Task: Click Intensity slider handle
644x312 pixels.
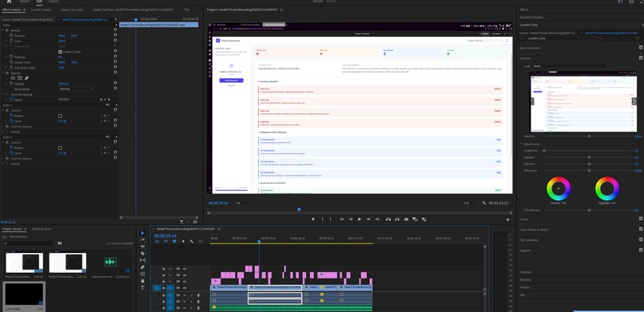Action: (x=589, y=136)
